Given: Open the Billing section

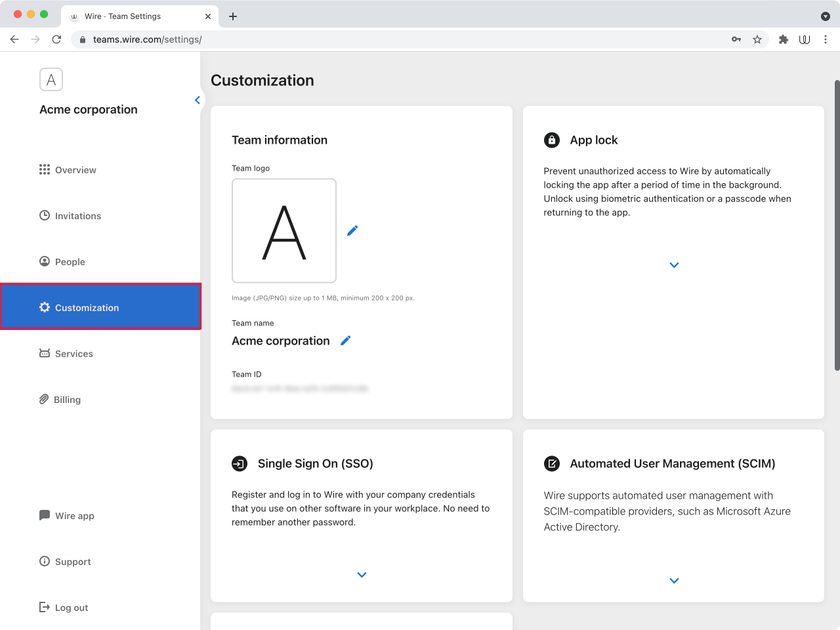Looking at the screenshot, I should point(60,400).
